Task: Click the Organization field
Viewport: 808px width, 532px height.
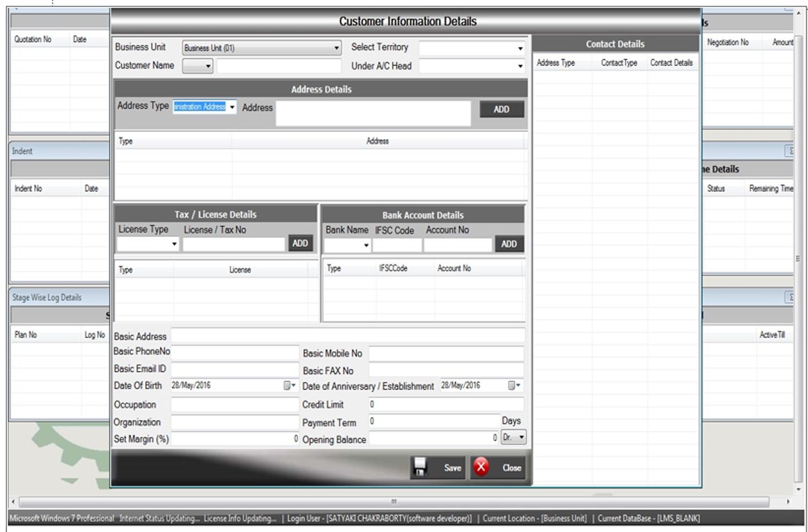Action: [236, 422]
